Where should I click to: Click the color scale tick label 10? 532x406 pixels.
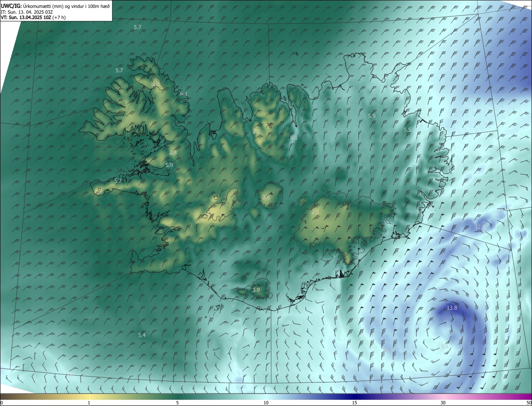[266, 403]
